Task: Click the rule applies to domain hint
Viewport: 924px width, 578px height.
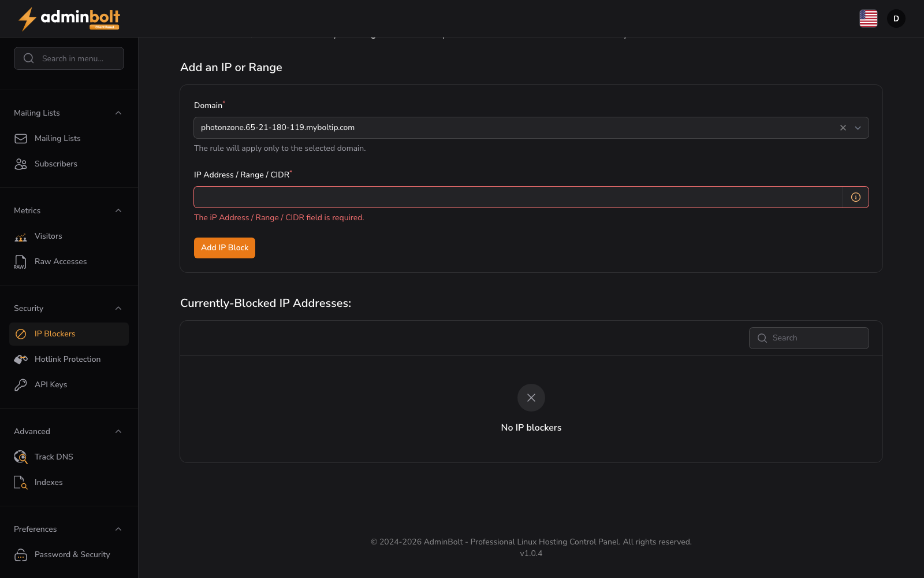Action: (280, 149)
